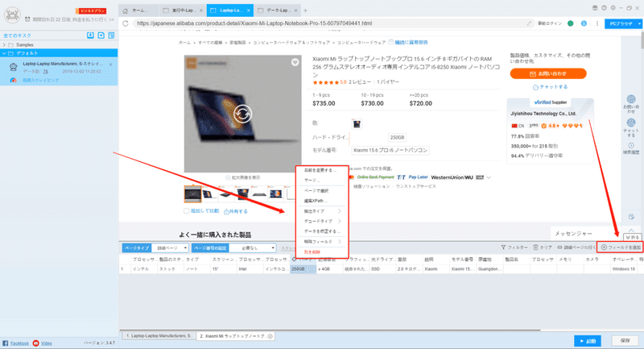The height and width of the screenshot is (349, 644).
Task: Click the note icon above the 折る button
Action: coord(631,217)
